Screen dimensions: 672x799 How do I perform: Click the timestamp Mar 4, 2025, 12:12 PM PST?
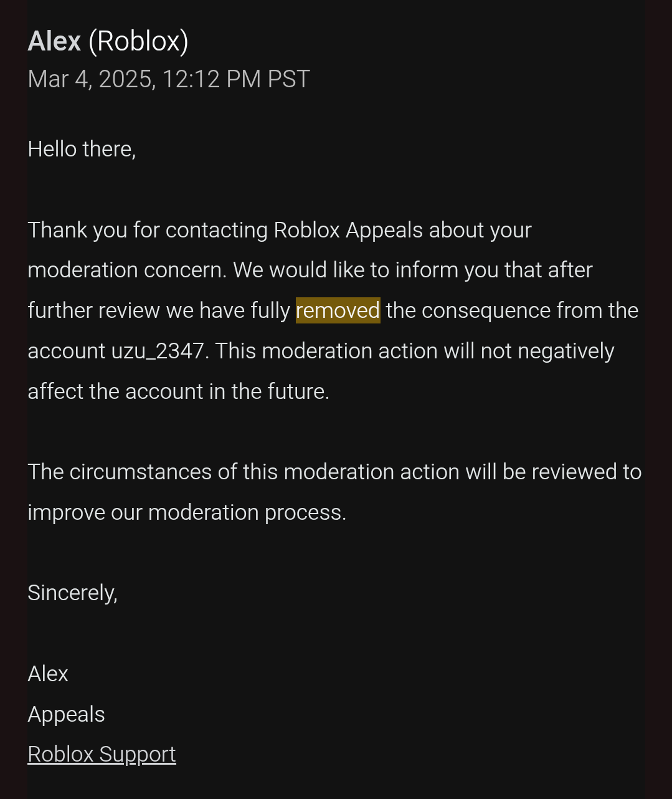(169, 79)
